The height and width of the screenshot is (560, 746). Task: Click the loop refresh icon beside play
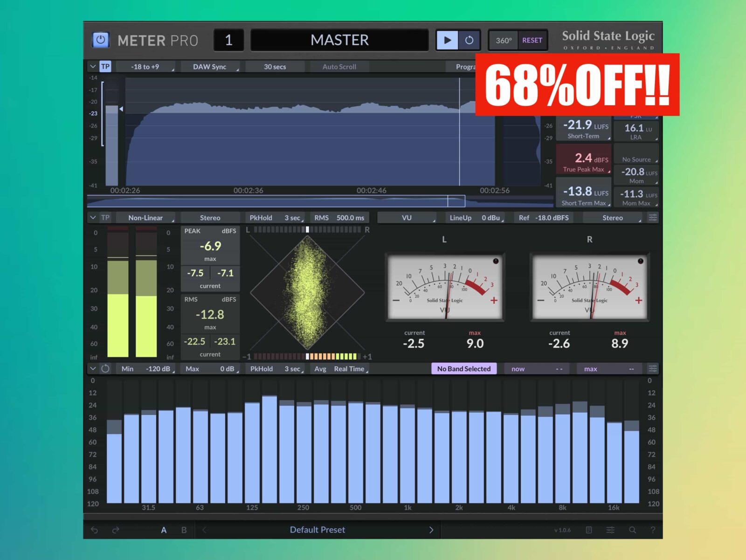pos(469,40)
